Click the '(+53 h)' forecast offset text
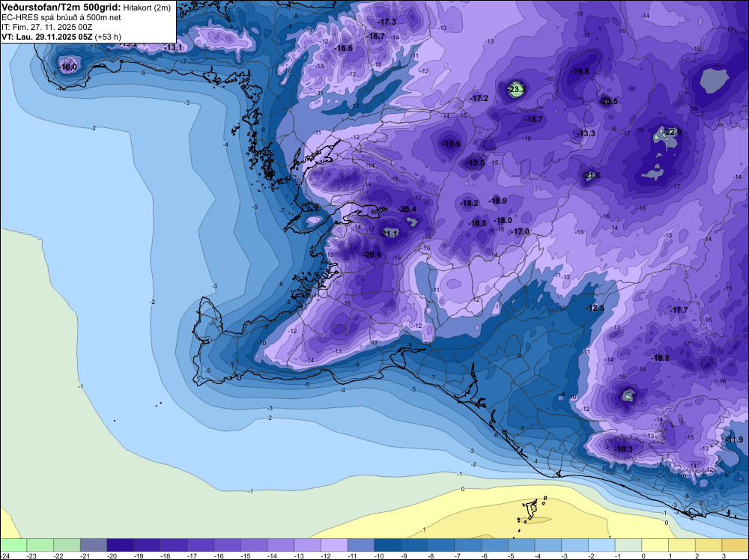Viewport: 749px width, 560px height. point(108,37)
